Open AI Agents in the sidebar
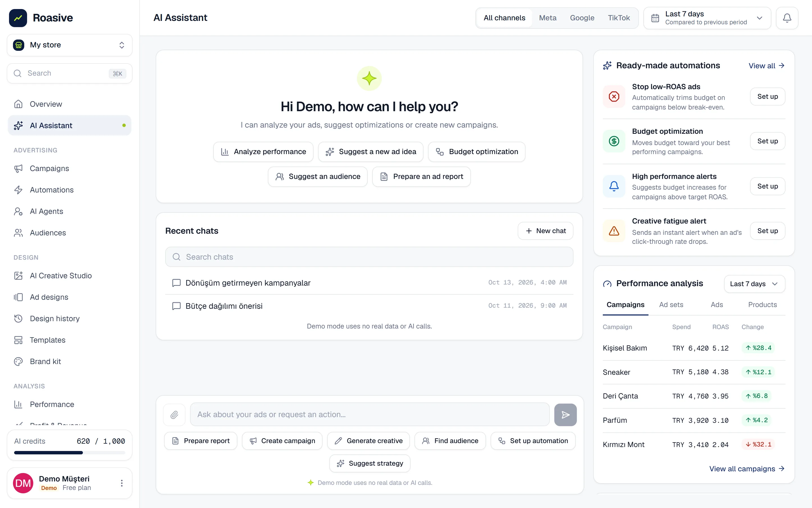812x508 pixels. pyautogui.click(x=69, y=211)
